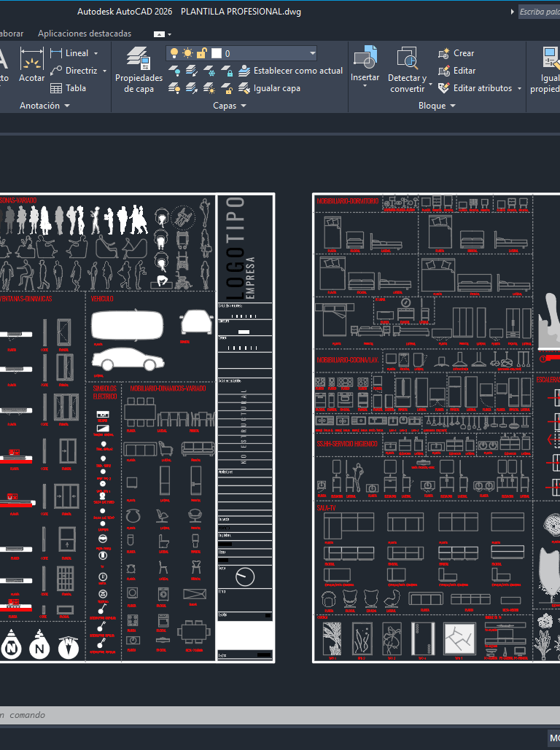Image resolution: width=560 pixels, height=750 pixels.
Task: Expand the Directriz dropdown arrow
Action: (104, 71)
